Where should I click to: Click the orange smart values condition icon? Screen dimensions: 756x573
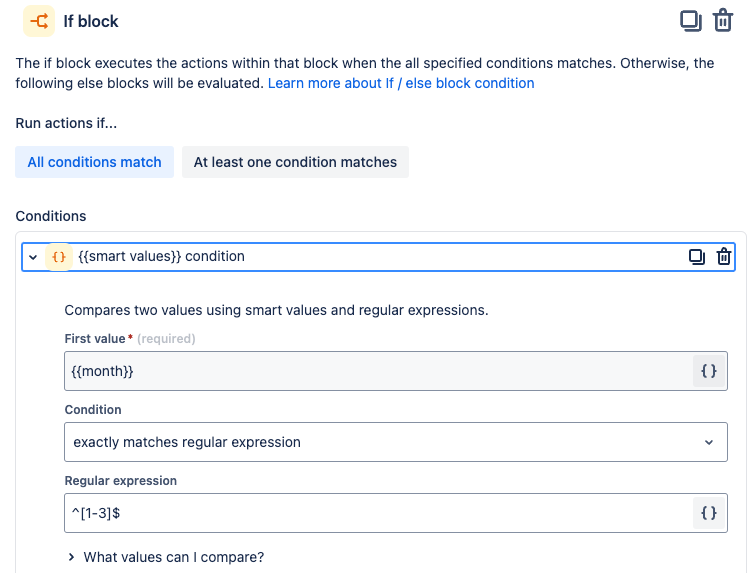(59, 257)
